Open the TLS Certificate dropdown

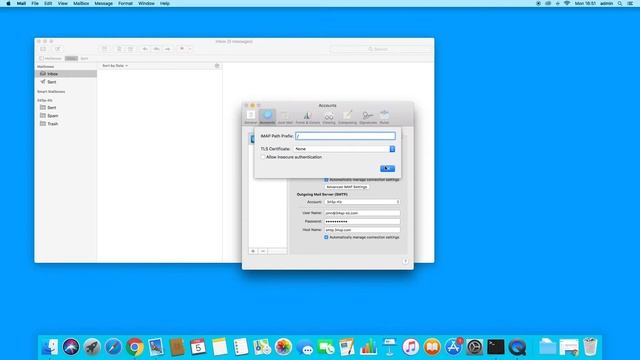point(344,149)
